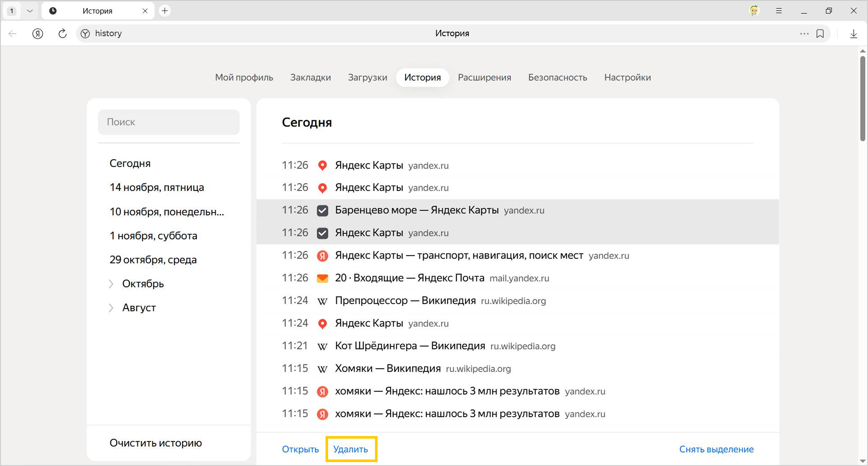868x466 pixels.
Task: Expand the Октябрь history group
Action: 111,284
